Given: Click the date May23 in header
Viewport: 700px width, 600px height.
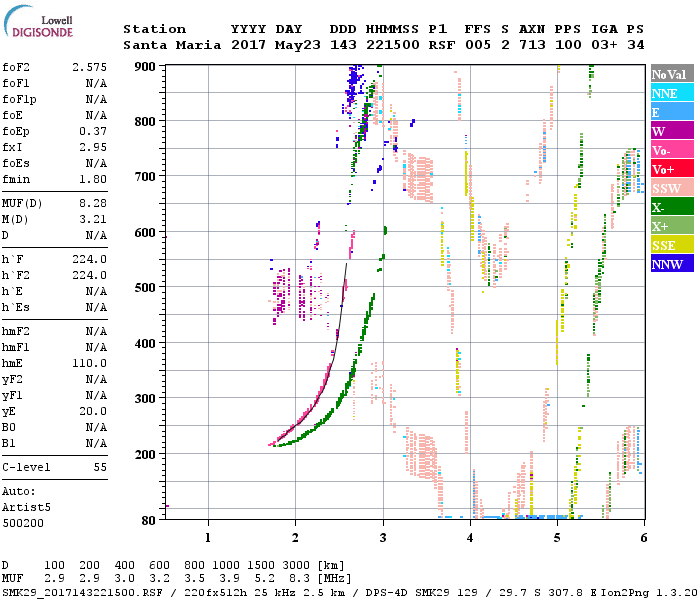Looking at the screenshot, I should [298, 45].
